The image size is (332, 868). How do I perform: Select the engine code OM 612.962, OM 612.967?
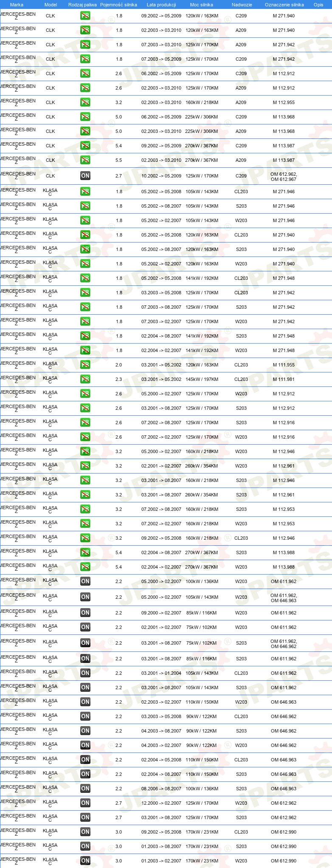tap(284, 177)
